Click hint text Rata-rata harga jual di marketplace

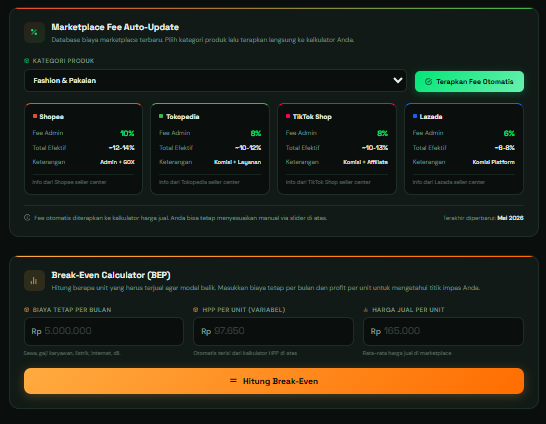407,353
